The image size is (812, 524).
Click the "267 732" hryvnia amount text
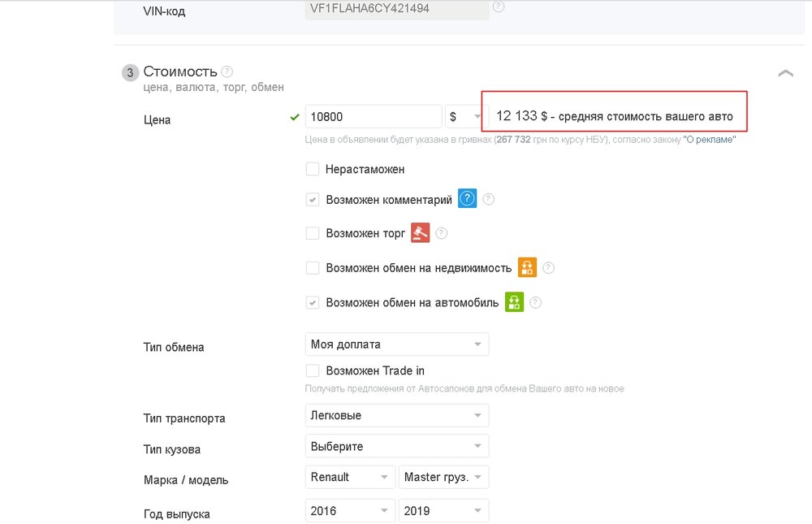point(513,140)
